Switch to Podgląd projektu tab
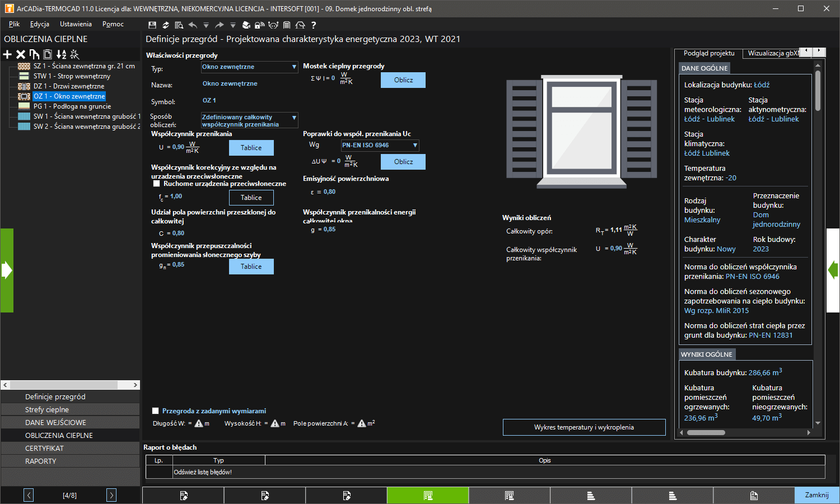The width and height of the screenshot is (840, 504). [709, 53]
